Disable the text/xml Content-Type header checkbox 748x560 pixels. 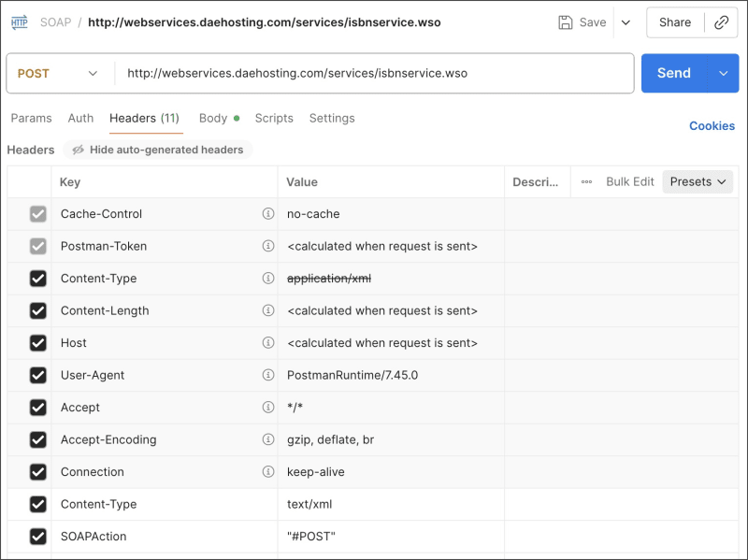point(38,504)
